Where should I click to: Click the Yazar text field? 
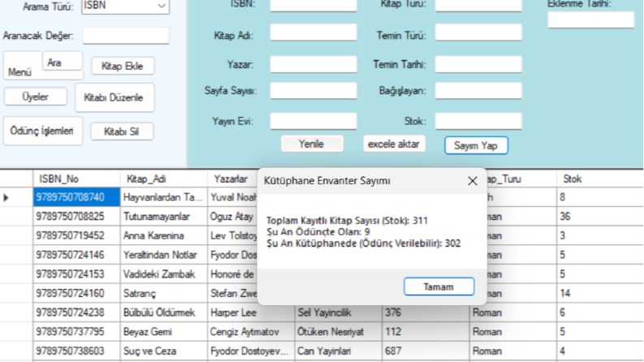click(x=313, y=64)
